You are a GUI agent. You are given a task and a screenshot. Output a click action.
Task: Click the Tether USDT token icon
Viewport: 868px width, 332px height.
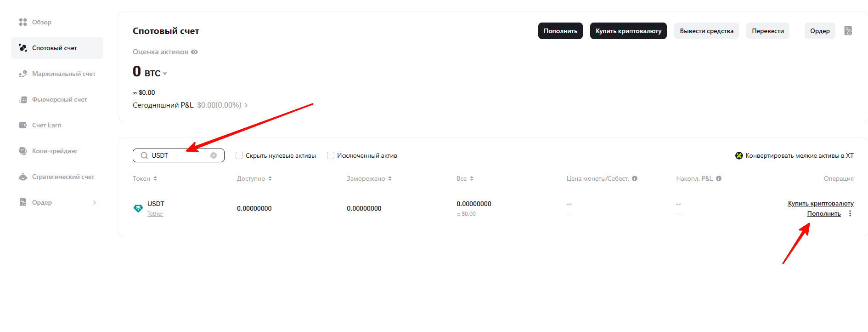click(138, 208)
